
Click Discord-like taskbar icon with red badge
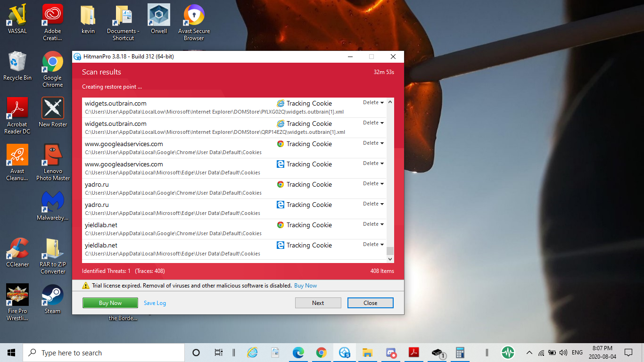coord(391,353)
